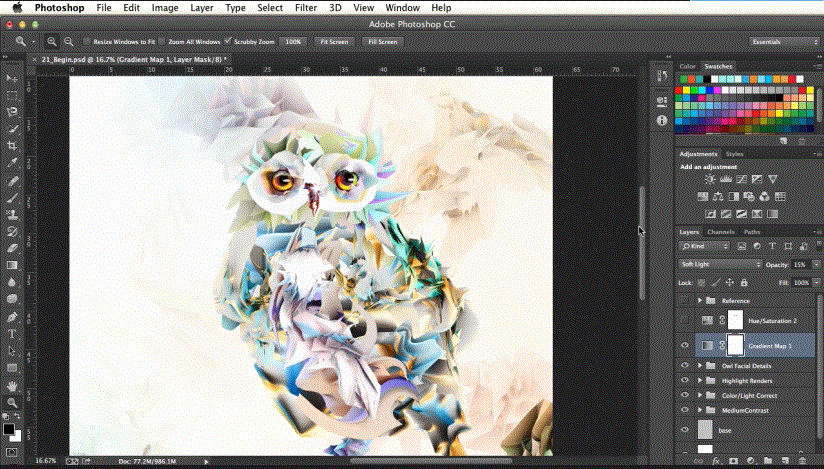824x469 pixels.
Task: Hide the Gradient Map 1 layer
Action: 685,346
